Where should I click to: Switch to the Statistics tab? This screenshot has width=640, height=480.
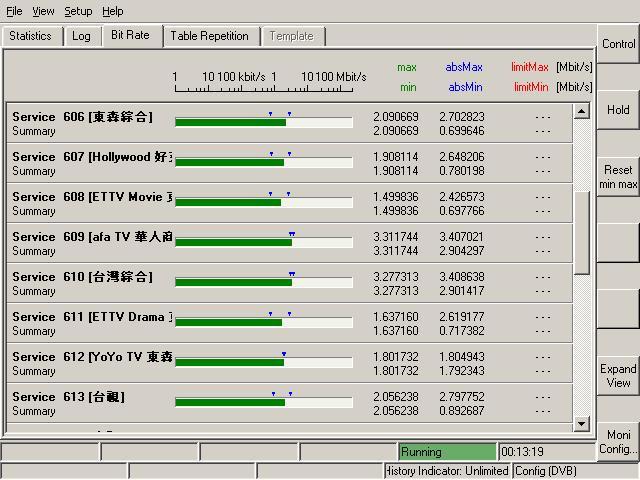31,36
